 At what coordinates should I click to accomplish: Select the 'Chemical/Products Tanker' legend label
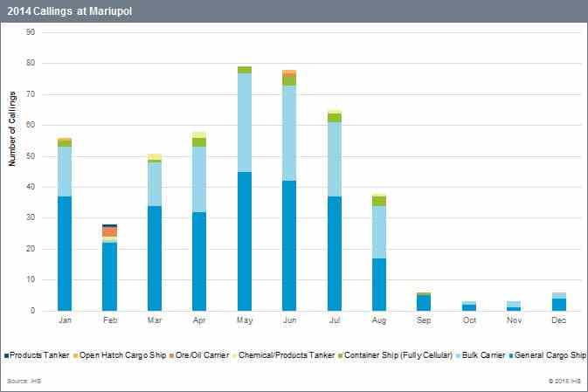click(287, 355)
